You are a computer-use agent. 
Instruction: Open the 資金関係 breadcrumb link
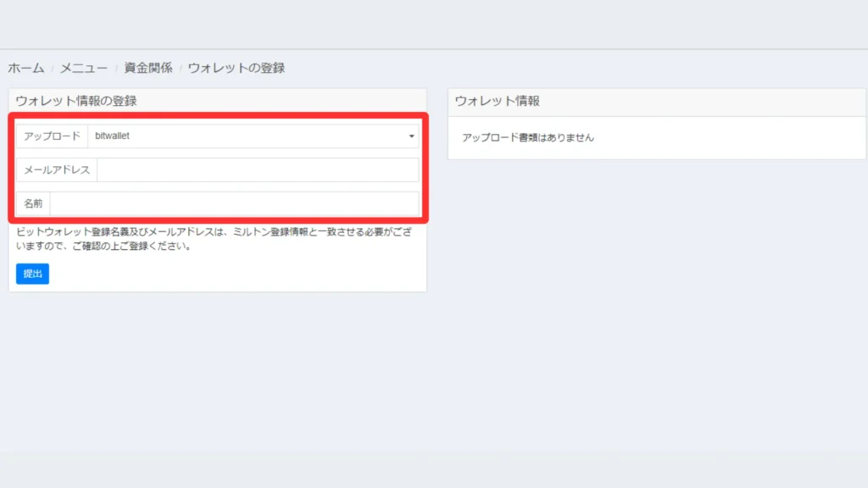tap(148, 68)
